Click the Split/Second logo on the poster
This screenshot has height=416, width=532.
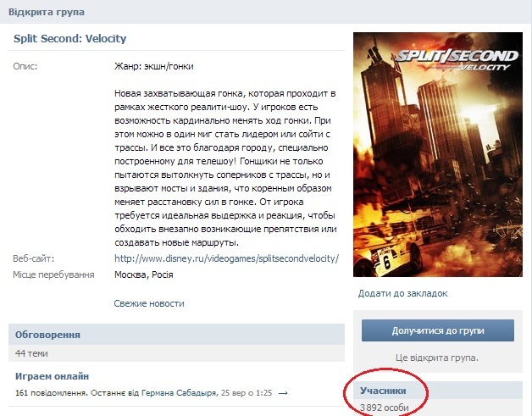(457, 60)
